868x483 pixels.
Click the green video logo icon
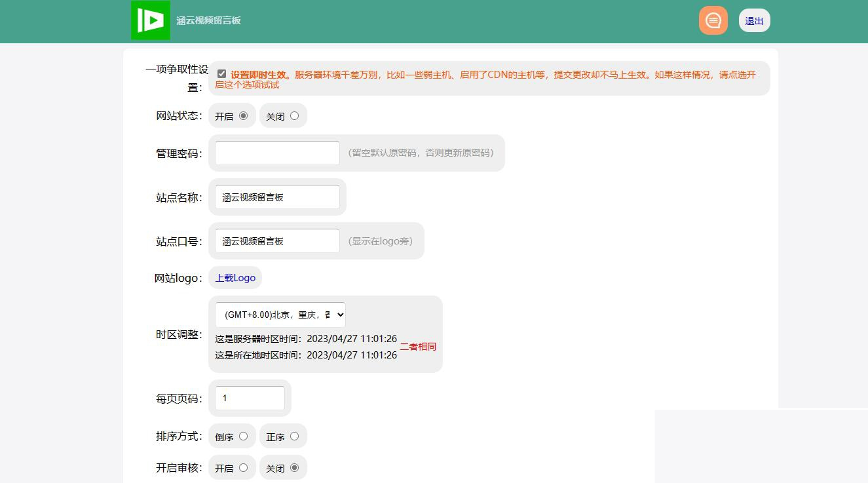click(x=150, y=20)
